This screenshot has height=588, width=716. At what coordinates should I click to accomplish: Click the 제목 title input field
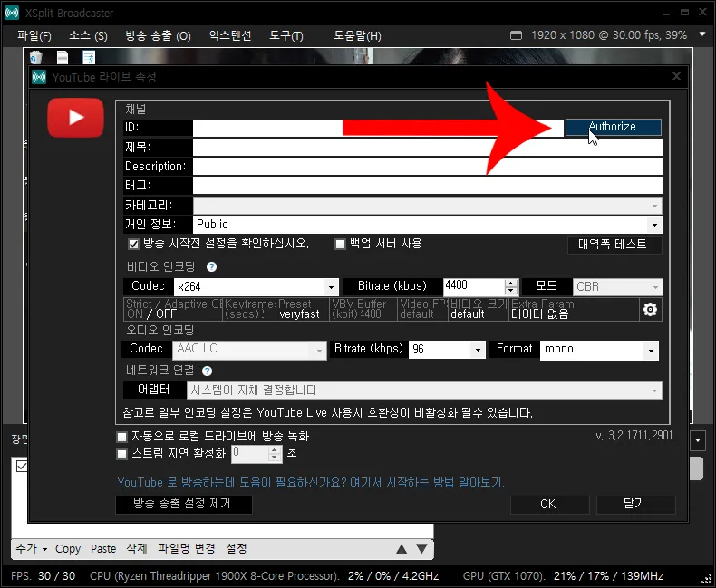coord(428,147)
